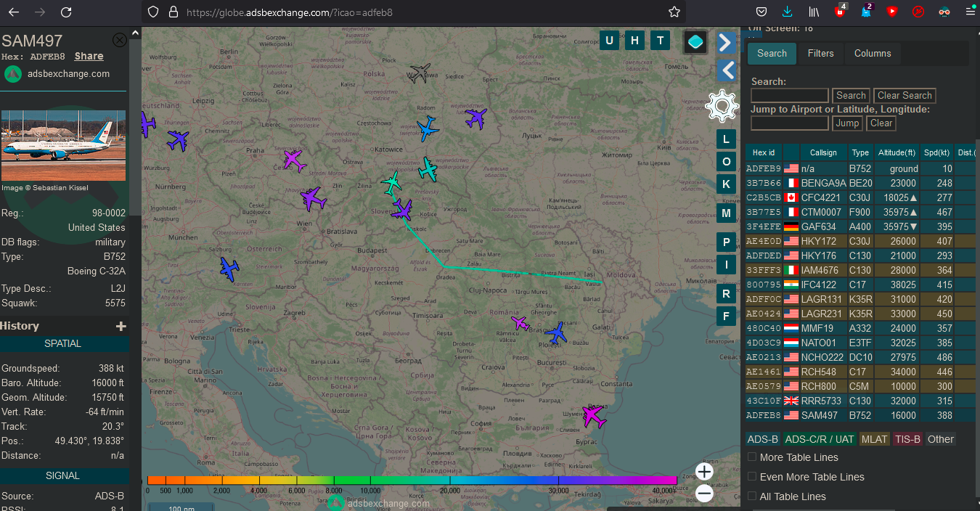Toggle the I map button

(x=726, y=265)
